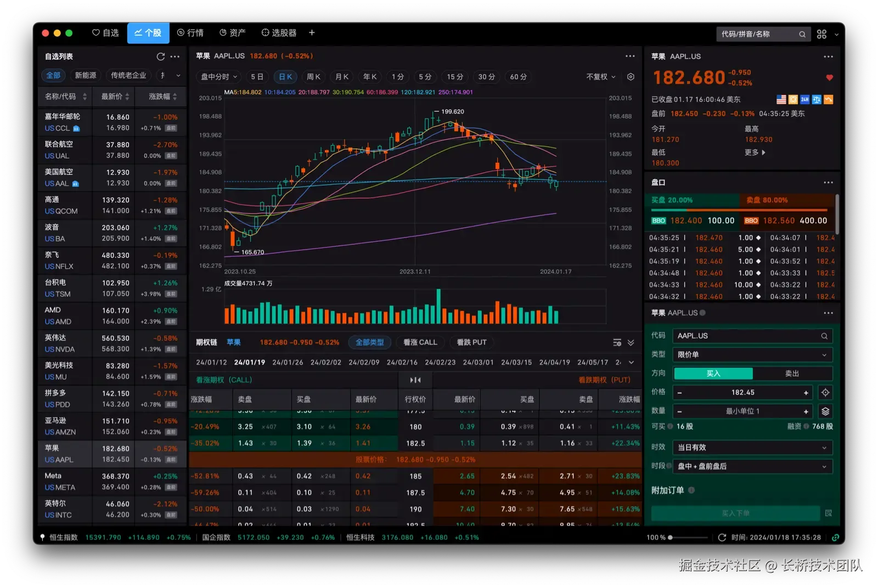The height and width of the screenshot is (588, 878).
Task: Sort watchlist by 涨跌幅 column
Action: tap(162, 97)
